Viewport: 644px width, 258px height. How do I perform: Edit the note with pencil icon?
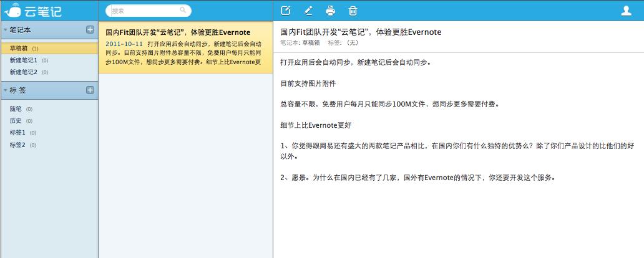coord(308,11)
